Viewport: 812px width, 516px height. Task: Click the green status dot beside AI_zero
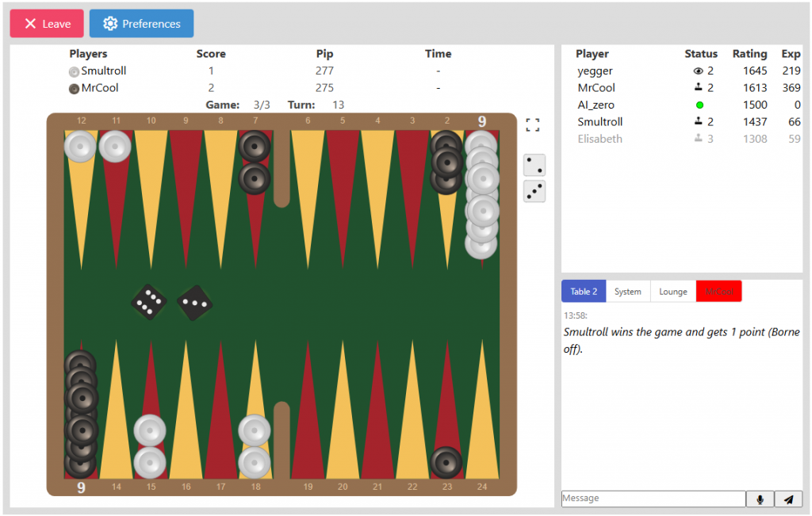tap(699, 105)
